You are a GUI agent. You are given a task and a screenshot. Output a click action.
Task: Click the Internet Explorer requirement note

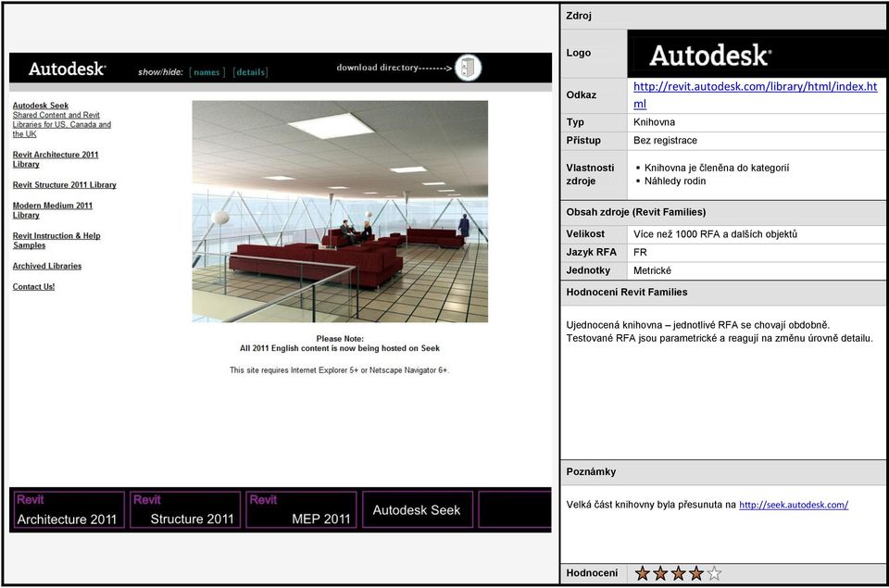tap(339, 369)
